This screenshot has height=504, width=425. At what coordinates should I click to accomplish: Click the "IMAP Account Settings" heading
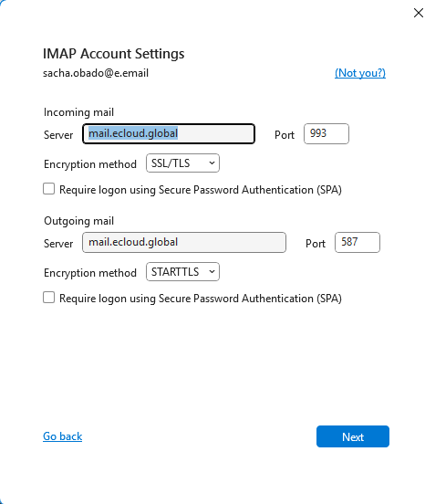[x=114, y=54]
